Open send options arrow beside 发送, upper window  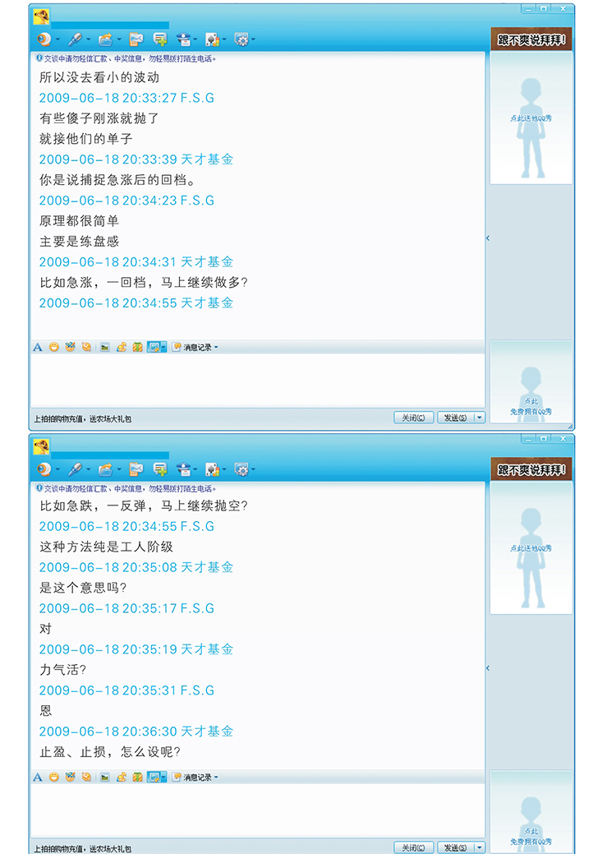tap(480, 418)
